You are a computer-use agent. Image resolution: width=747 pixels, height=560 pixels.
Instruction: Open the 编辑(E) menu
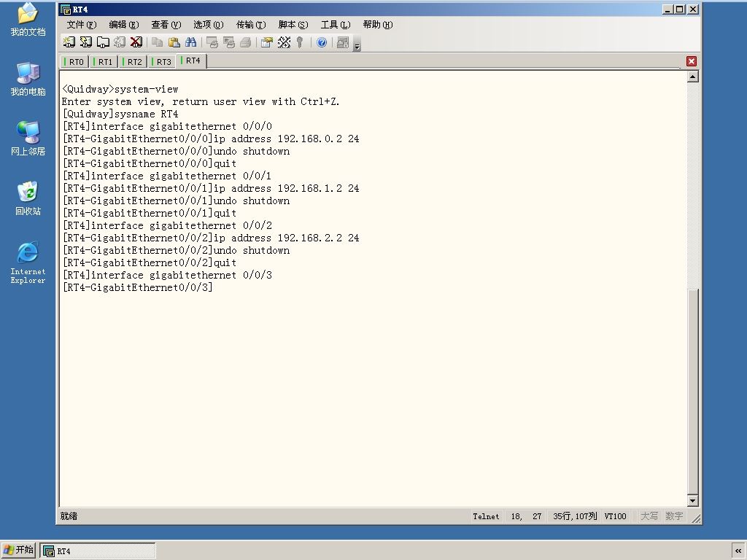coord(124,24)
